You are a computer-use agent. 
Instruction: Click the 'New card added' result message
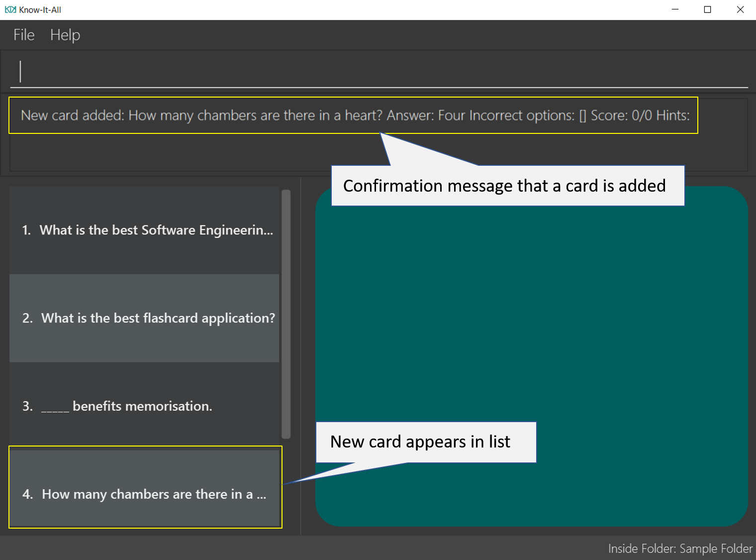point(355,115)
